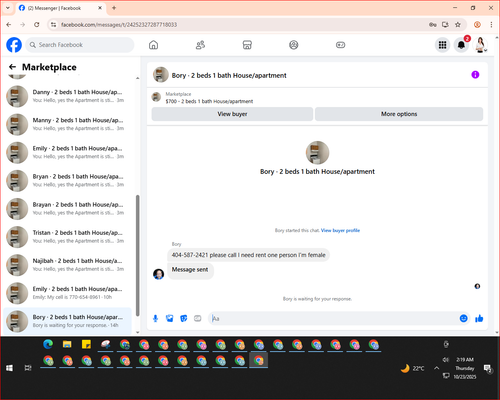Image resolution: width=500 pixels, height=400 pixels.
Task: Close the Messenger | Facebook tab
Action: (x=100, y=8)
